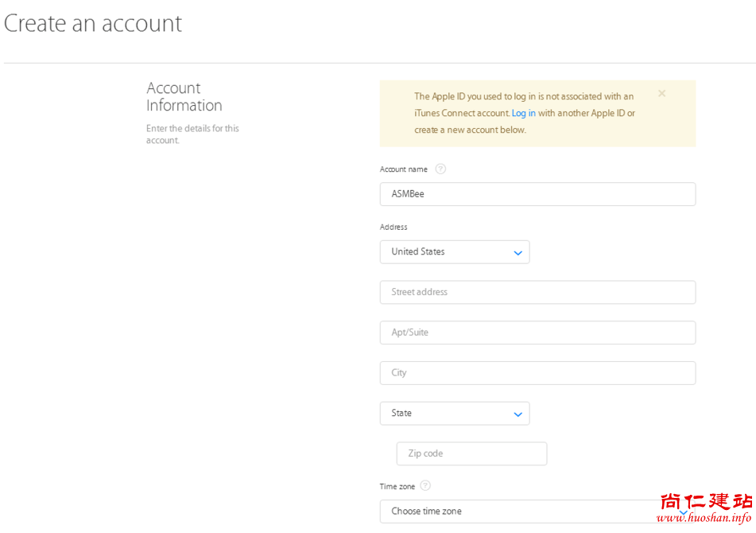Click the help icon beside Account name
The width and height of the screenshot is (756, 533).
pos(440,169)
